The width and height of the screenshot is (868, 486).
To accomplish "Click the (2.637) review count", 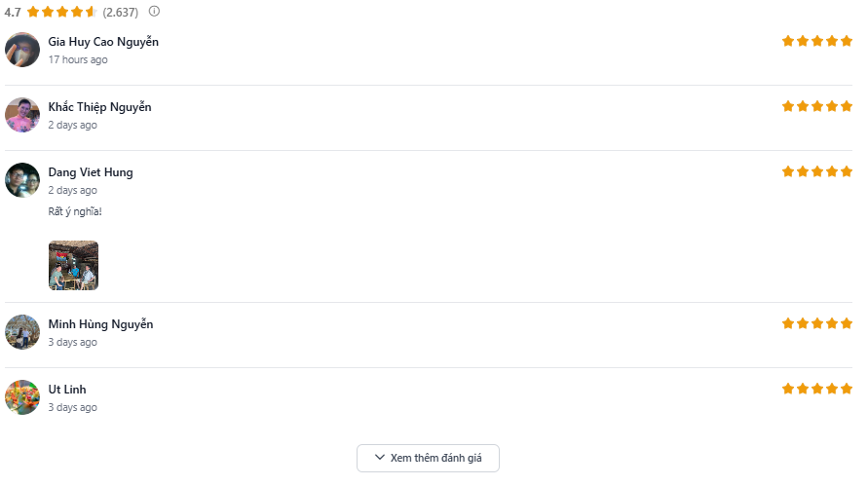I will (x=121, y=13).
